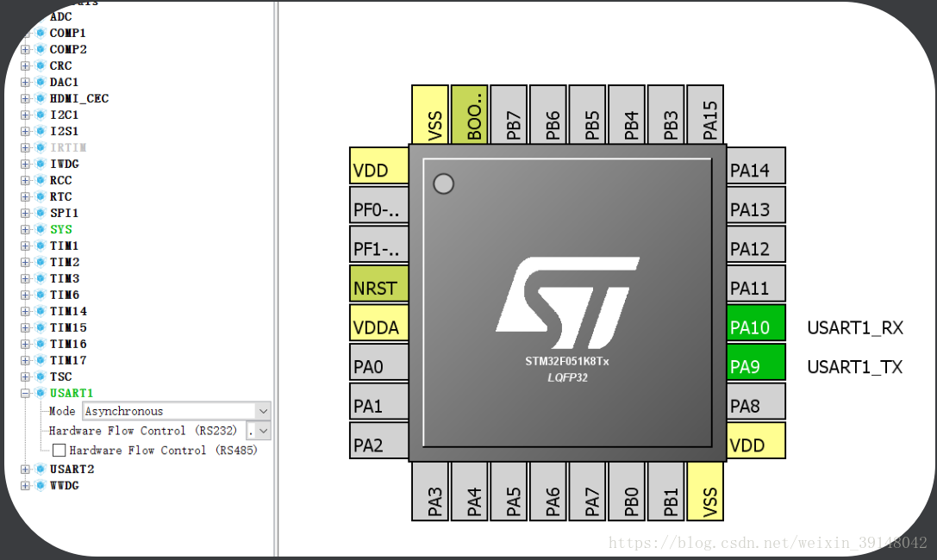
Task: Click the SYS peripheral cube icon
Action: tap(41, 229)
